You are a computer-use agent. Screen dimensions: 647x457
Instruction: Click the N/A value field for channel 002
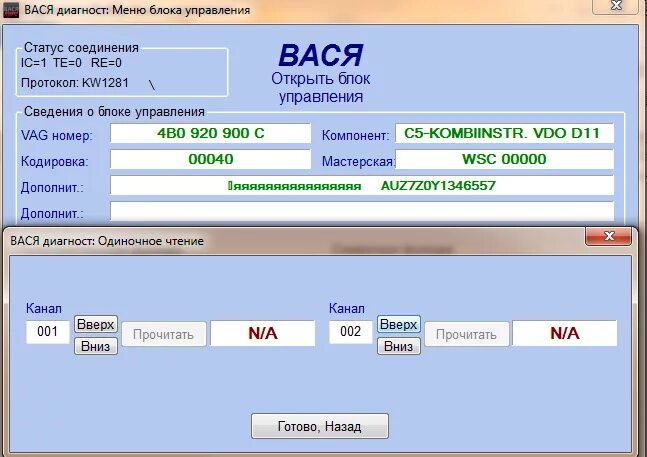tap(565, 333)
